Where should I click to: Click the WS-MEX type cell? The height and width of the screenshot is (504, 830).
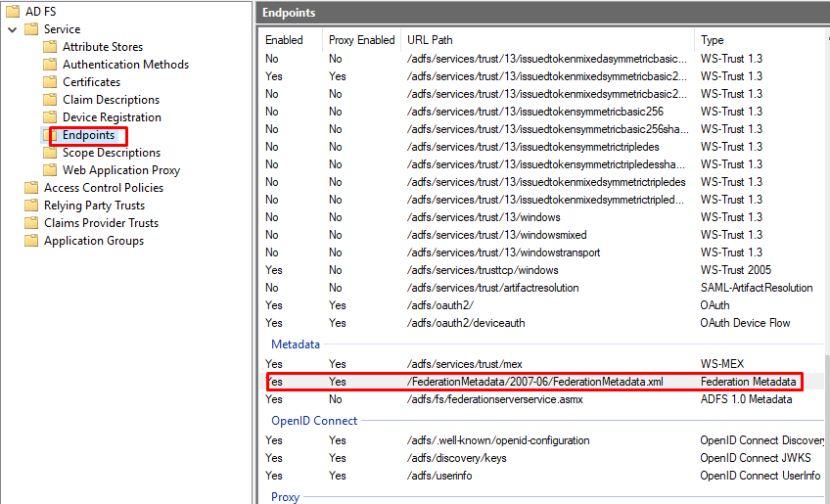[x=722, y=364]
